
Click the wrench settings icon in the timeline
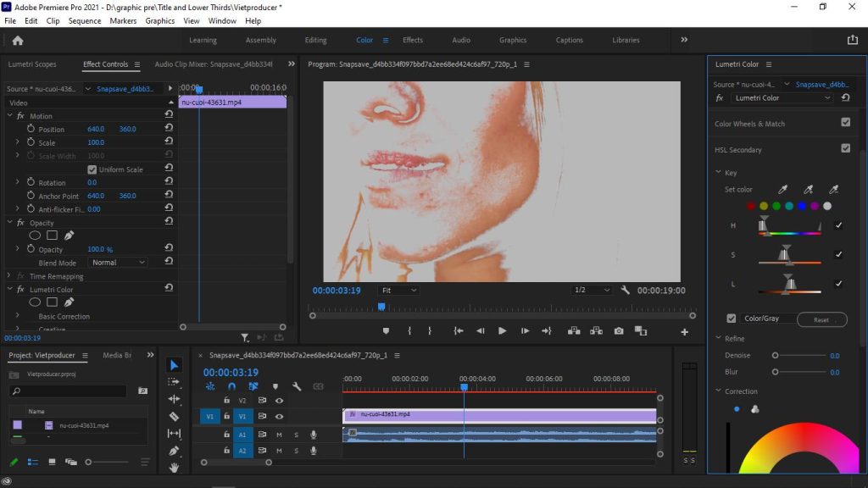click(298, 386)
